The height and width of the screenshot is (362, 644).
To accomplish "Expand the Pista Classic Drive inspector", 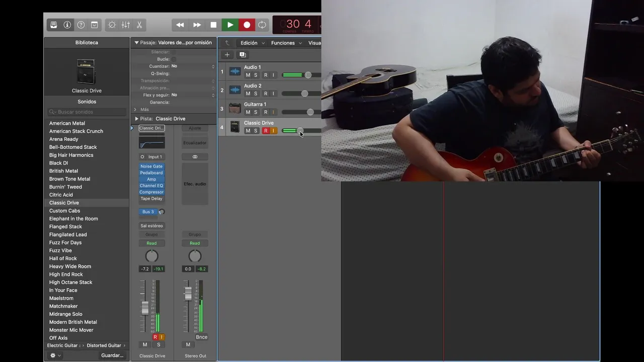I will (x=136, y=119).
